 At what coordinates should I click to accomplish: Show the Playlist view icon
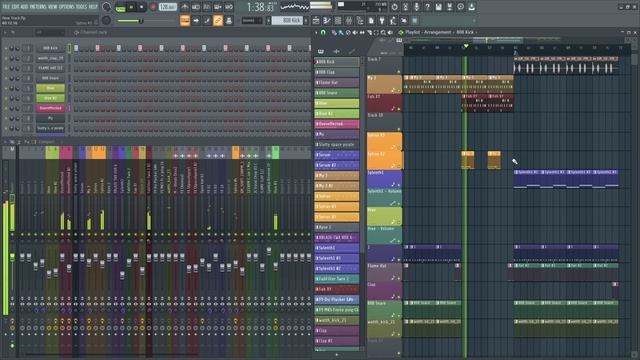316,20
